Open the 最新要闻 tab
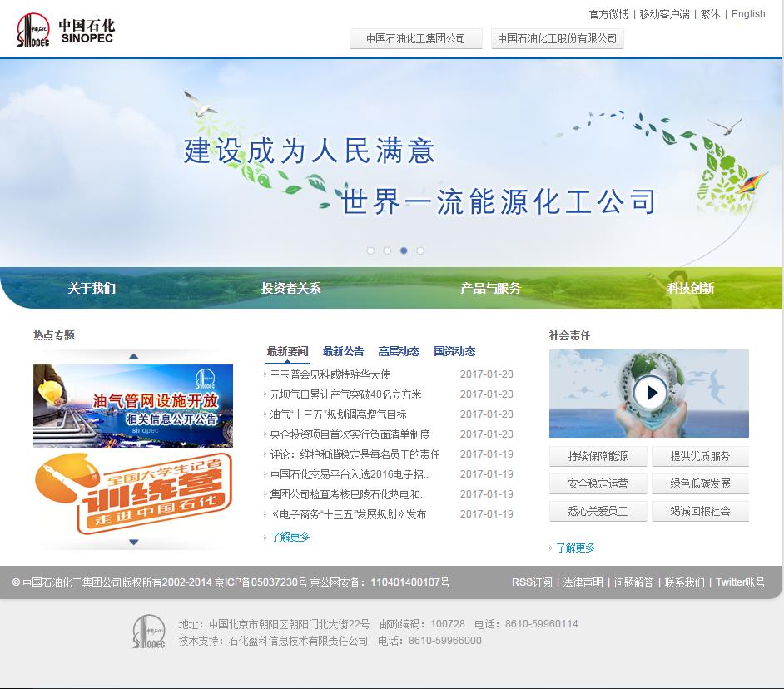 [287, 351]
